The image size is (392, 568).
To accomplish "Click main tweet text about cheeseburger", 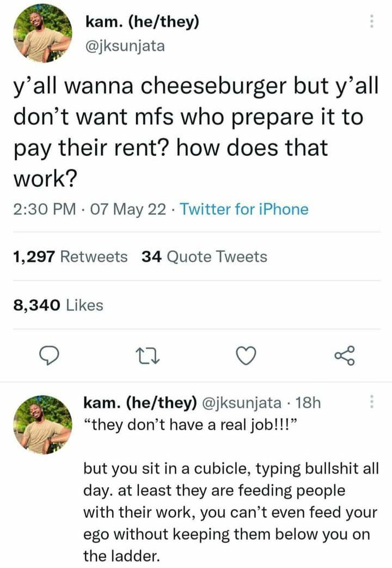I will click(x=196, y=132).
